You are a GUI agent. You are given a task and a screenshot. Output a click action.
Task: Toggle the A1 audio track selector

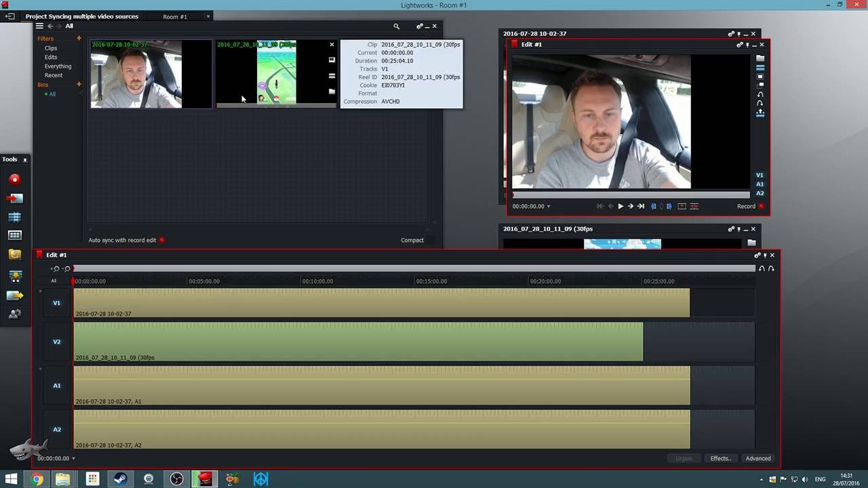57,386
